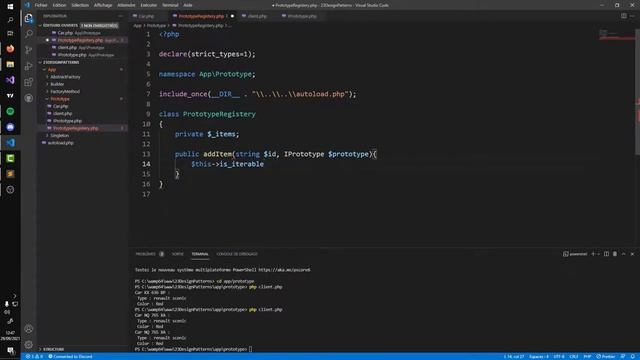This screenshot has height=360, width=640.
Task: Click the notifications bell in status bar
Action: pyautogui.click(x=633, y=356)
